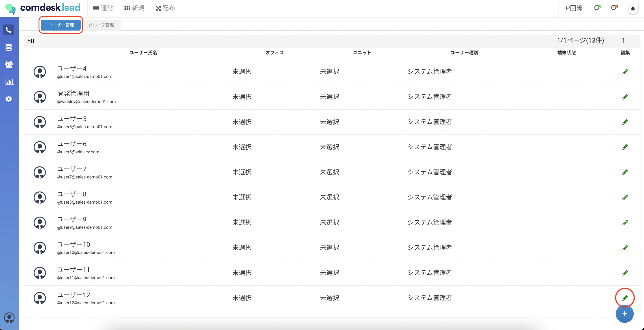Viewport: 644px width, 330px height.
Task: Open the 新規 grid menu
Action: click(x=134, y=8)
